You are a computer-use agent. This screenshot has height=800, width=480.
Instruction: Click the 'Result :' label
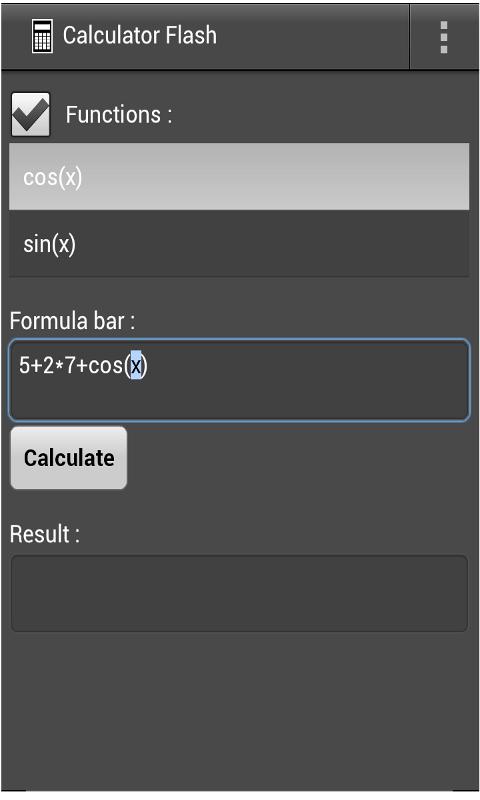45,534
